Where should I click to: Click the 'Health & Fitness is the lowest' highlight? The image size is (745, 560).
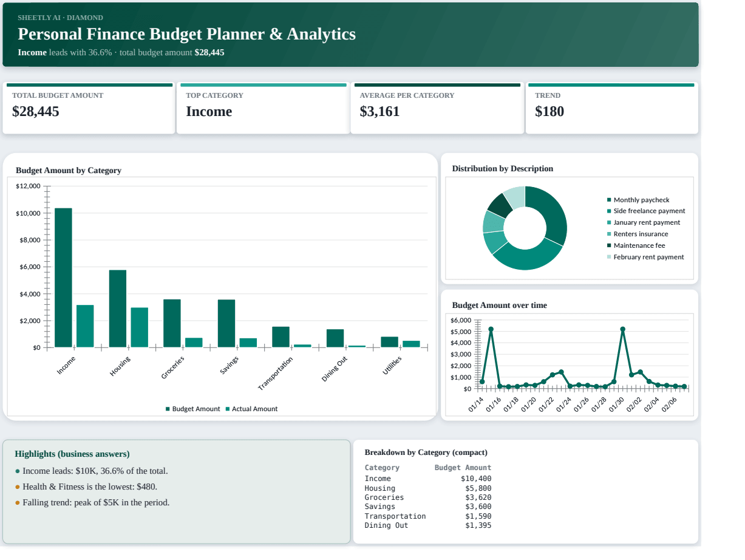point(86,487)
